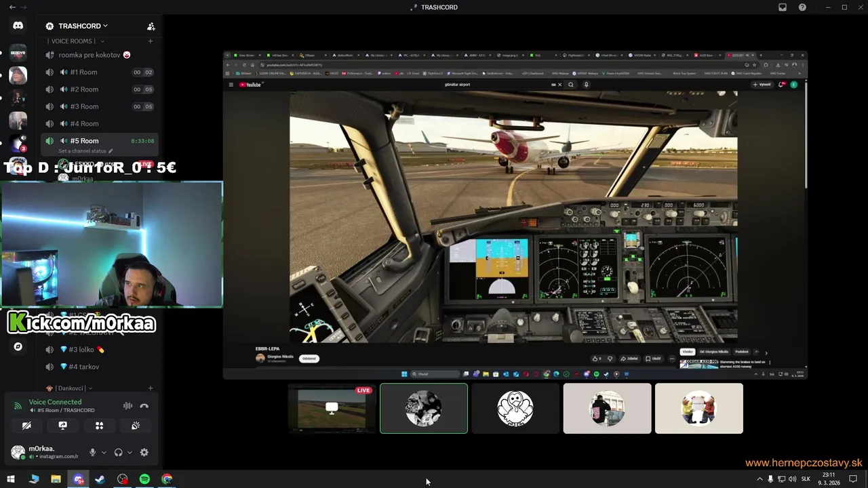Edit channel status pencil under #5 Room
868x488 pixels.
(x=111, y=151)
